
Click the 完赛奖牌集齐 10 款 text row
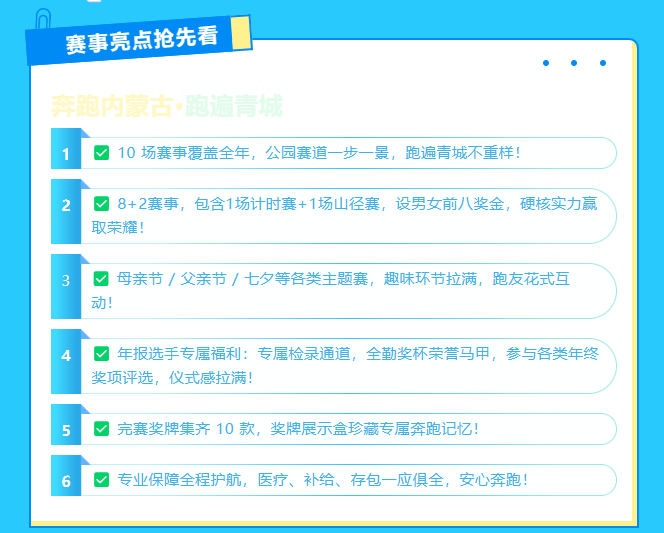[x=298, y=429]
